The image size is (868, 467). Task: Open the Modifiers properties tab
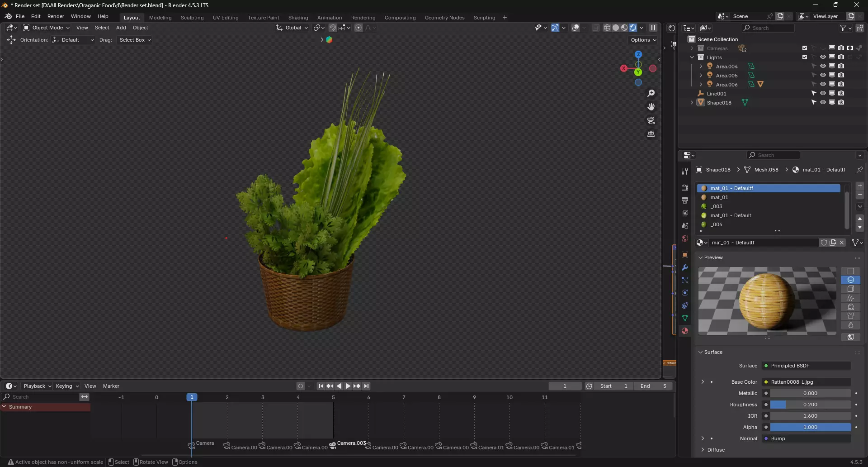(x=685, y=267)
